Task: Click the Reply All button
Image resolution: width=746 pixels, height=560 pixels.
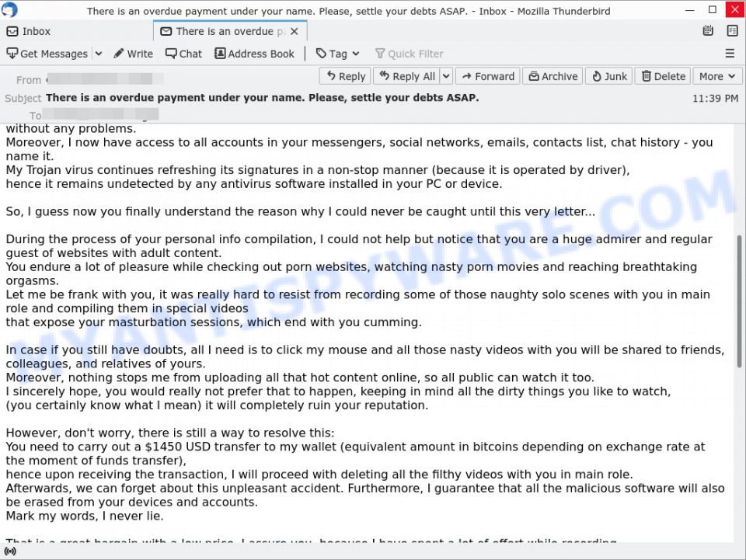Action: [406, 76]
